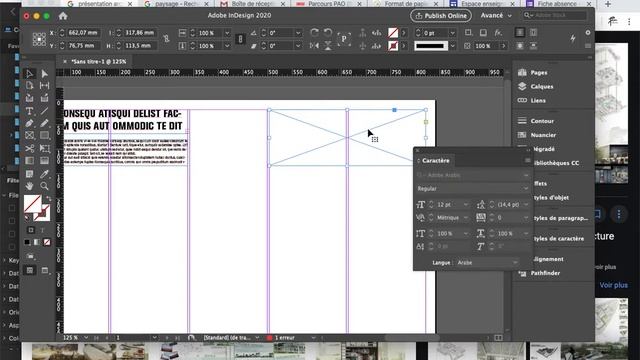640x360 pixels.
Task: Click the constrain proportions link icon
Action: pos(166,39)
